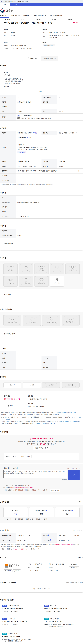Click the 서류 screening step card

[x=12, y=385]
